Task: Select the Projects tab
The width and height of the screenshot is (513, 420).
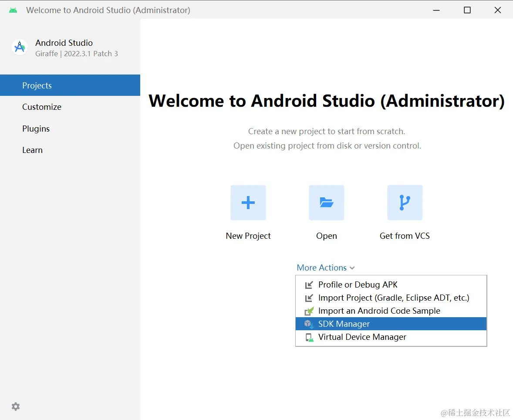Action: pos(70,85)
